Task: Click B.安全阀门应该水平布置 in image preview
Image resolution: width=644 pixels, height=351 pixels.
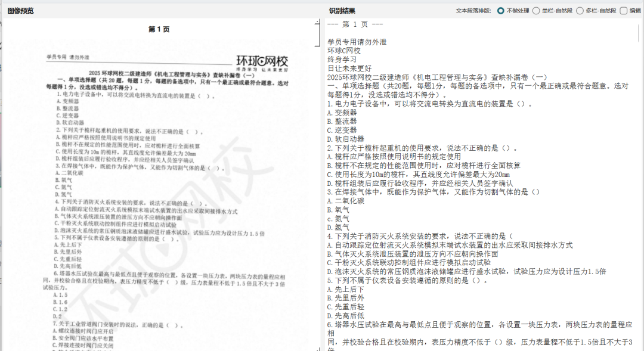Action: [83, 338]
